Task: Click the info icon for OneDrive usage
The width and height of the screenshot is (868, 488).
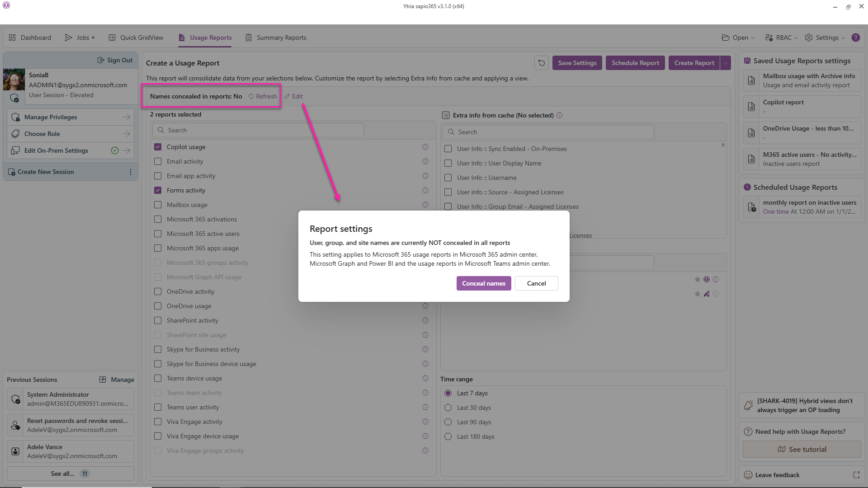Action: coord(425,306)
